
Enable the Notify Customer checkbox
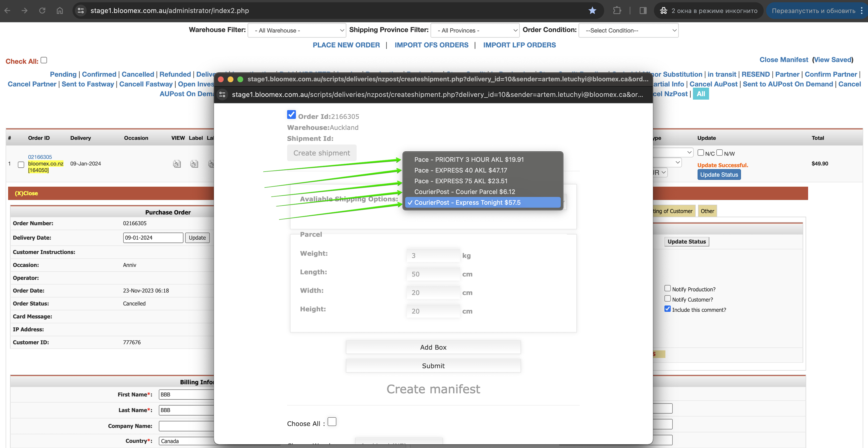point(667,298)
